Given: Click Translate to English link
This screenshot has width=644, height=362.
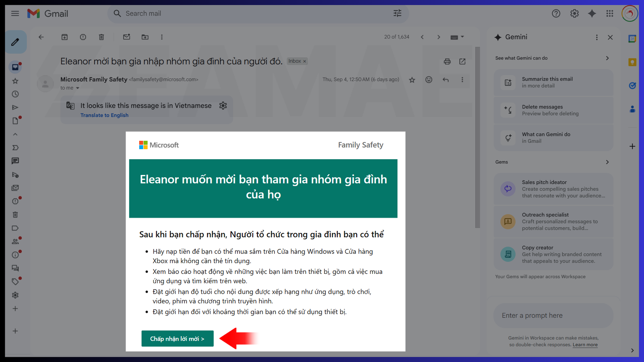Looking at the screenshot, I should (x=104, y=115).
